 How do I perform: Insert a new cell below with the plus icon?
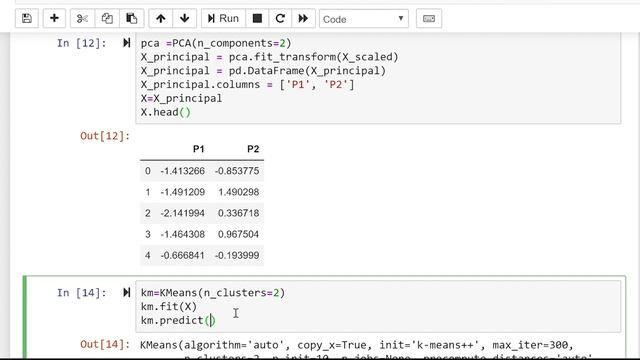point(54,19)
